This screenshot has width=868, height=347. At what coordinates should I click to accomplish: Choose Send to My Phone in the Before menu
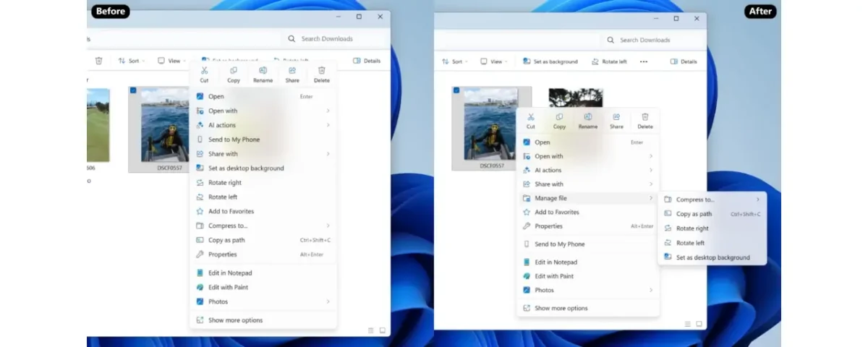click(x=263, y=140)
